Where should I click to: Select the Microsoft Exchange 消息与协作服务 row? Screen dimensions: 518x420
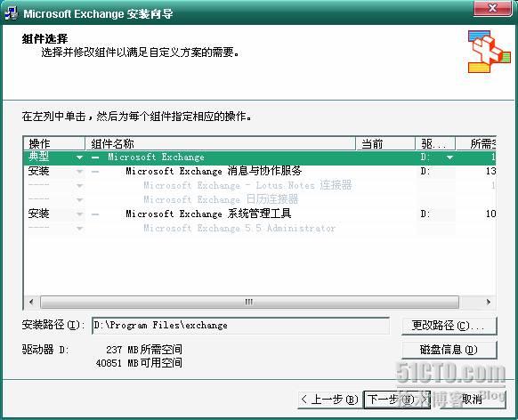(260, 172)
